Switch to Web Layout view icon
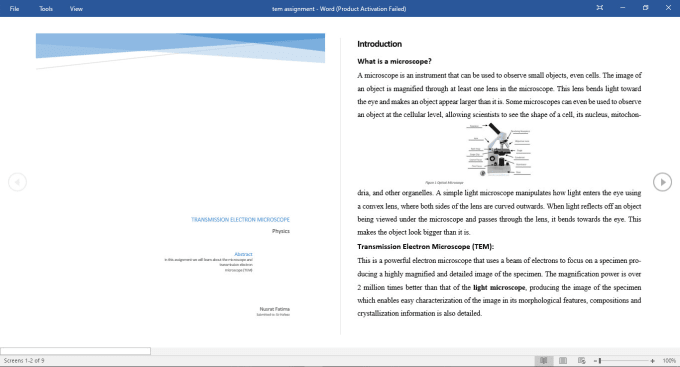This screenshot has height=367, width=680. (x=582, y=360)
